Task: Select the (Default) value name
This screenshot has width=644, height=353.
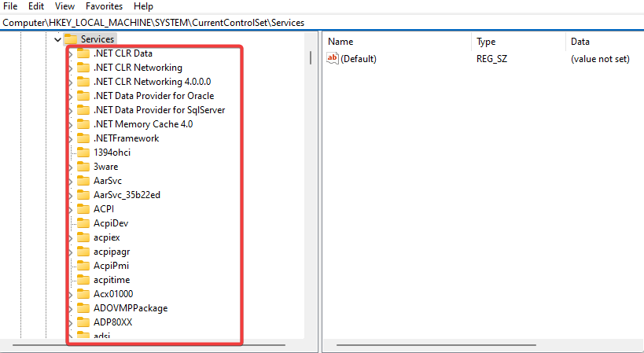Action: 359,59
